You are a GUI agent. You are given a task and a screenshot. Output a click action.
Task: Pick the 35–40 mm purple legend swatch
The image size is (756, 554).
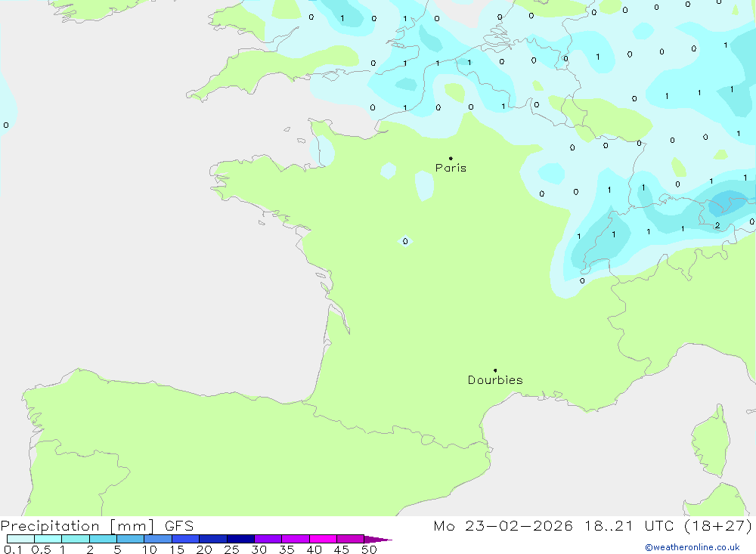coord(296,539)
